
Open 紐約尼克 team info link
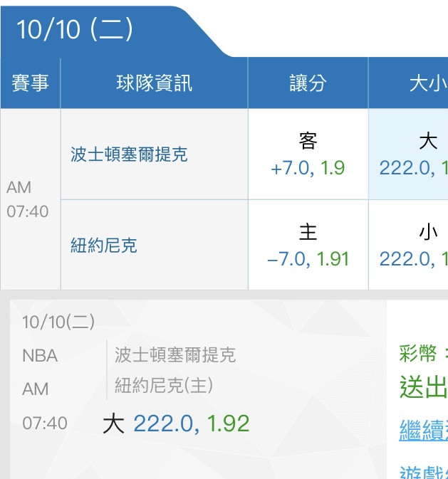[x=104, y=246]
